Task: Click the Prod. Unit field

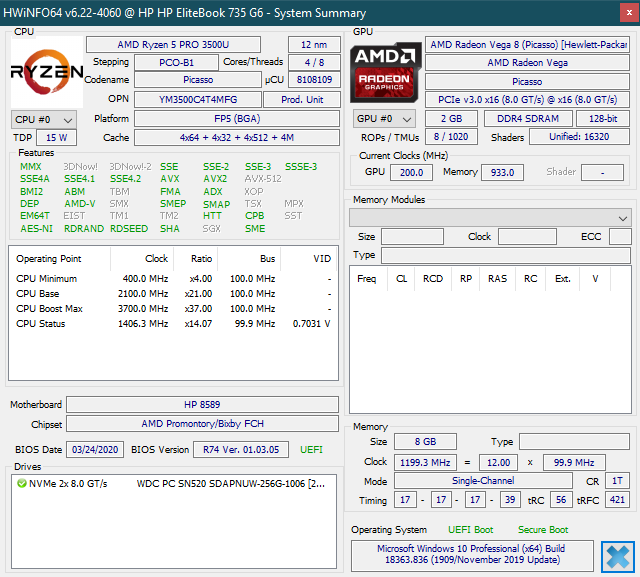Action: (302, 100)
